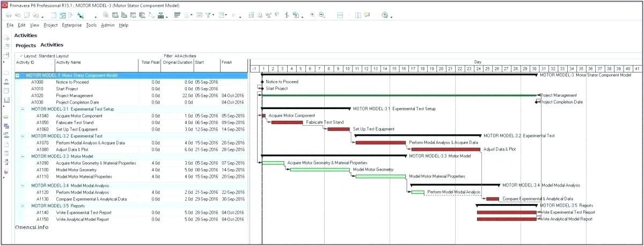
Task: Select the Fabricate Test Stand Gantt bar
Action: pos(287,122)
